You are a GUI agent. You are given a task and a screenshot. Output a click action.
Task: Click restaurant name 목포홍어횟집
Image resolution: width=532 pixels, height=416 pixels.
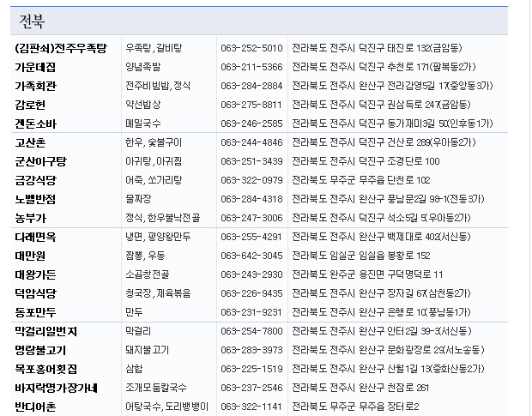pos(45,369)
